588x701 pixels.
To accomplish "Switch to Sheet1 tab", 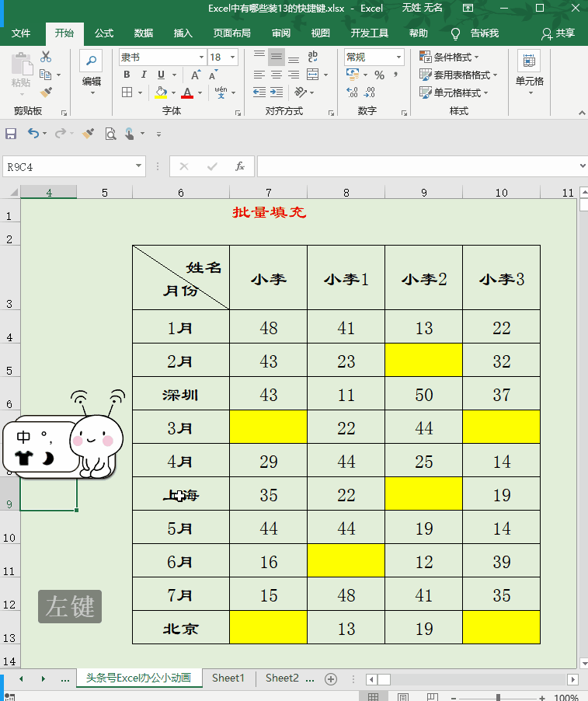I will pos(228,678).
